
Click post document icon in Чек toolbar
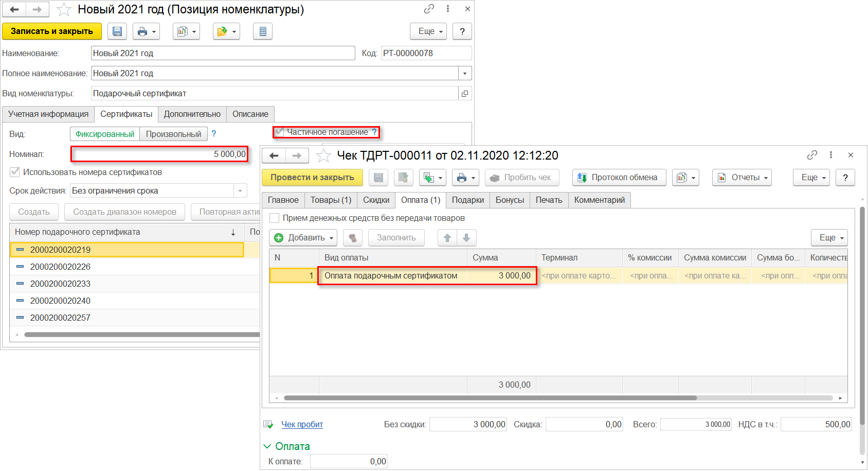click(x=404, y=178)
